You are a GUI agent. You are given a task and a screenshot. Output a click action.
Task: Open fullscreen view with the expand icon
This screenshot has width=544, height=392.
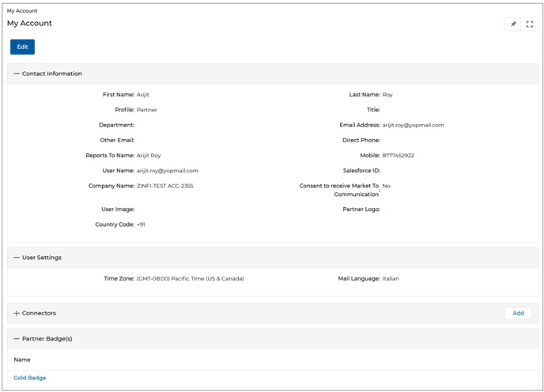[530, 24]
